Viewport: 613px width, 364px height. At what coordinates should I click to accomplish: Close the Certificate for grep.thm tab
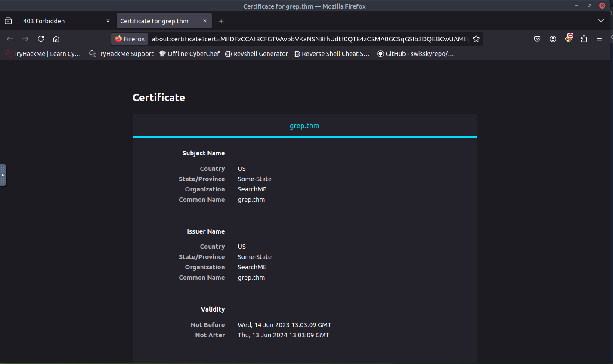pyautogui.click(x=205, y=21)
